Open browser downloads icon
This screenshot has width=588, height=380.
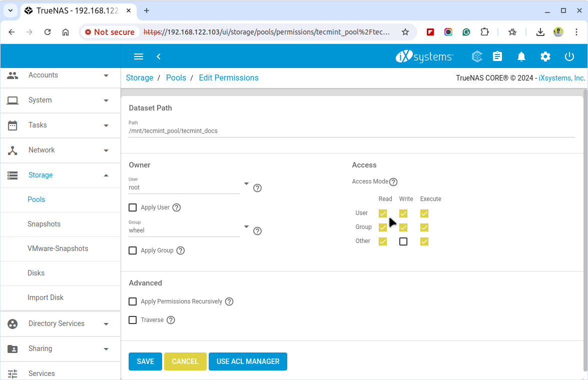pos(540,32)
